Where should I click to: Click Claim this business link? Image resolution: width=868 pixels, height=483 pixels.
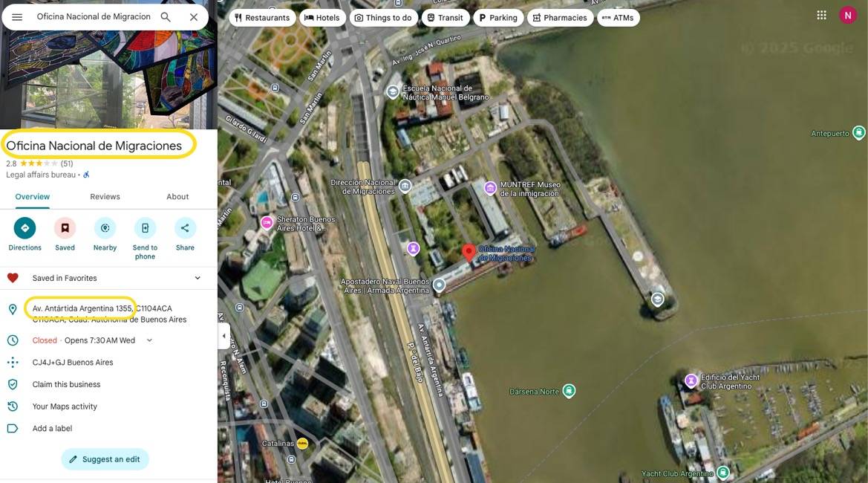click(x=66, y=384)
